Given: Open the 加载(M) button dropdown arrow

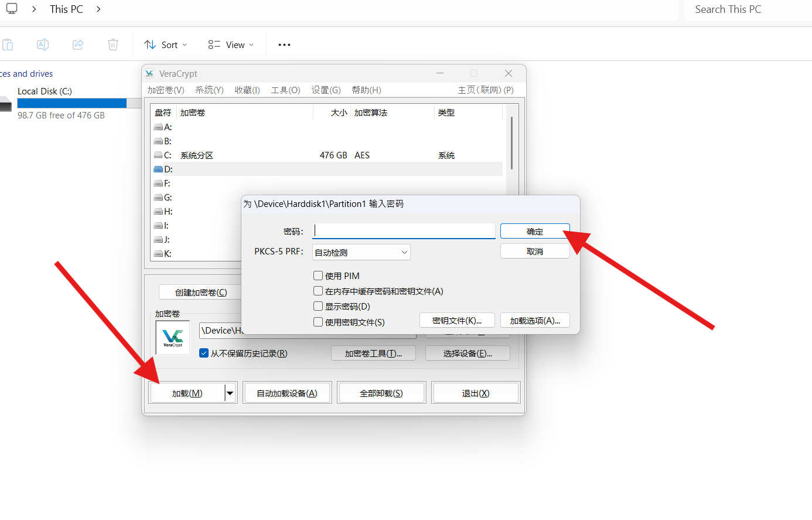Looking at the screenshot, I should pos(230,393).
